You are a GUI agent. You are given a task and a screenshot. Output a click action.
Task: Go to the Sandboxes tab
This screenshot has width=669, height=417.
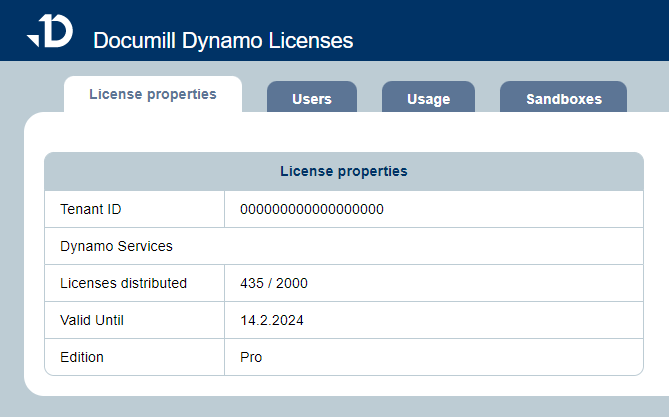[x=563, y=99]
